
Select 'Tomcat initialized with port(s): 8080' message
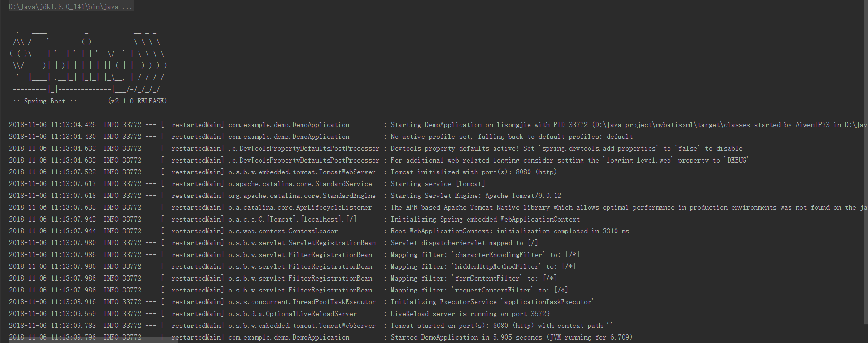[x=473, y=172]
